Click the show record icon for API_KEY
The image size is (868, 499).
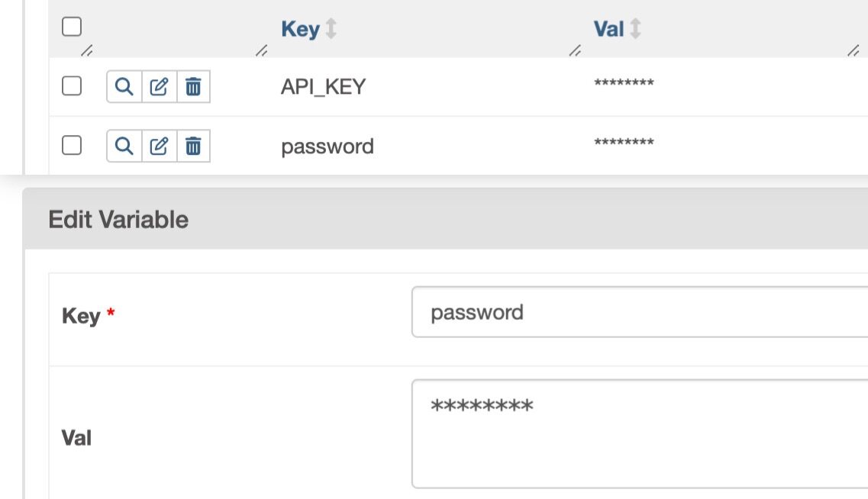click(124, 87)
